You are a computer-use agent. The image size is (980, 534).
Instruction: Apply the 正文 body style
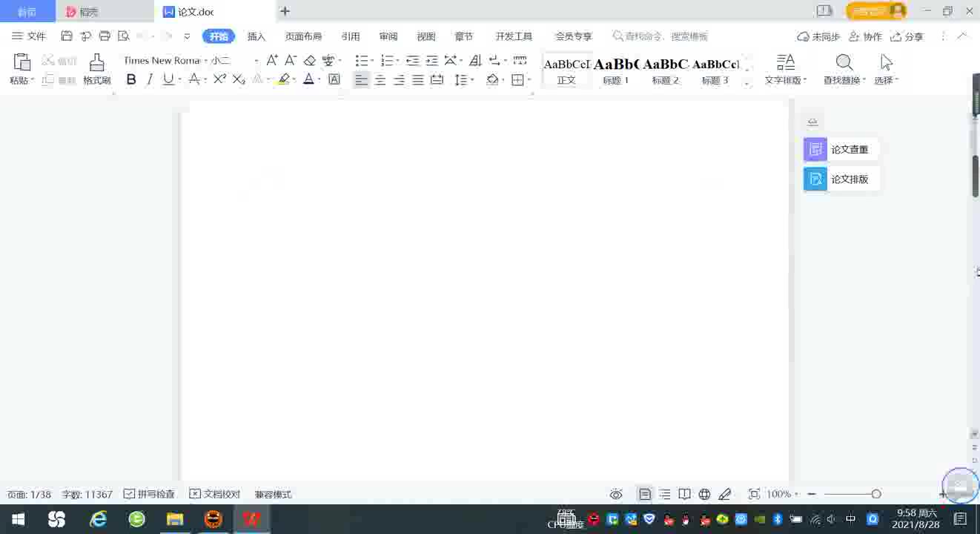566,70
